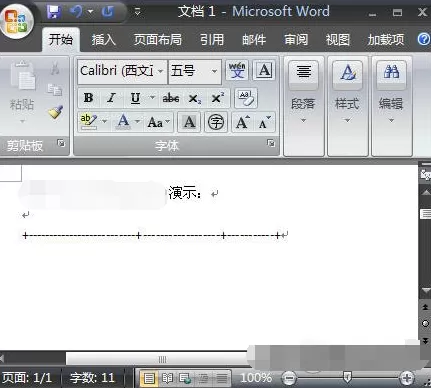Activate the Format Painter brush
The height and width of the screenshot is (388, 431).
55,112
